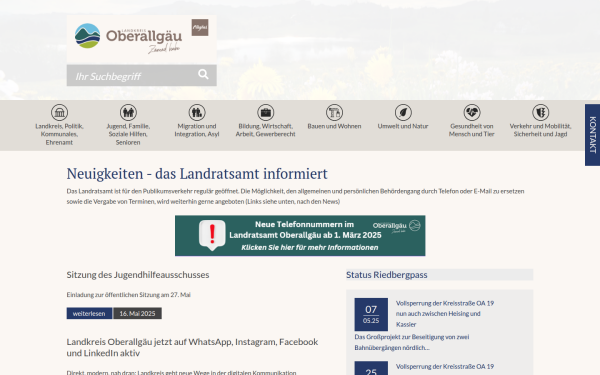Click the crane icon for Bauen und Wohnen

click(x=334, y=112)
